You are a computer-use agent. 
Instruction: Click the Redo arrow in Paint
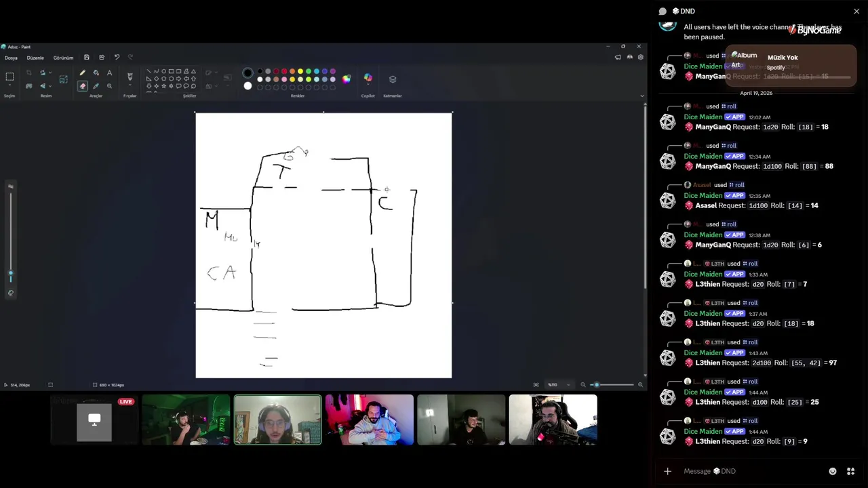point(130,57)
